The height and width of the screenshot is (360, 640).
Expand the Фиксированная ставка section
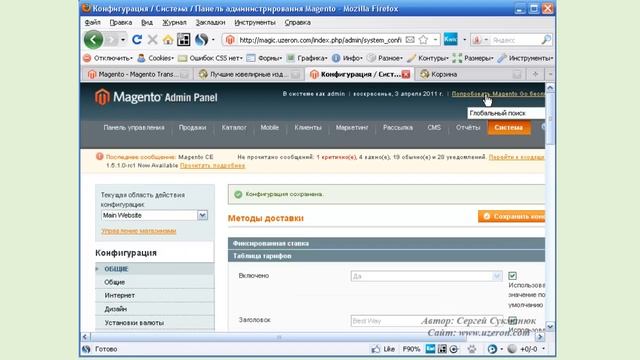tap(386, 243)
